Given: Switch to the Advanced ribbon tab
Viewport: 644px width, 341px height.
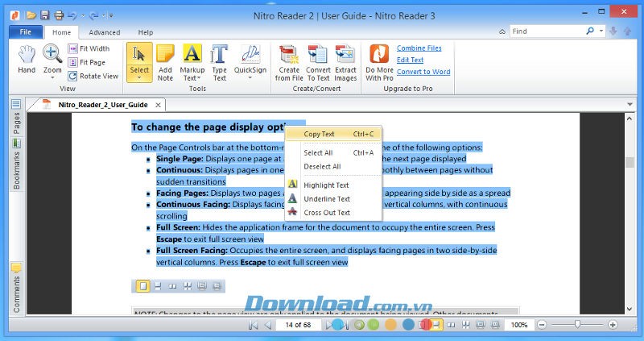Looking at the screenshot, I should 105,32.
